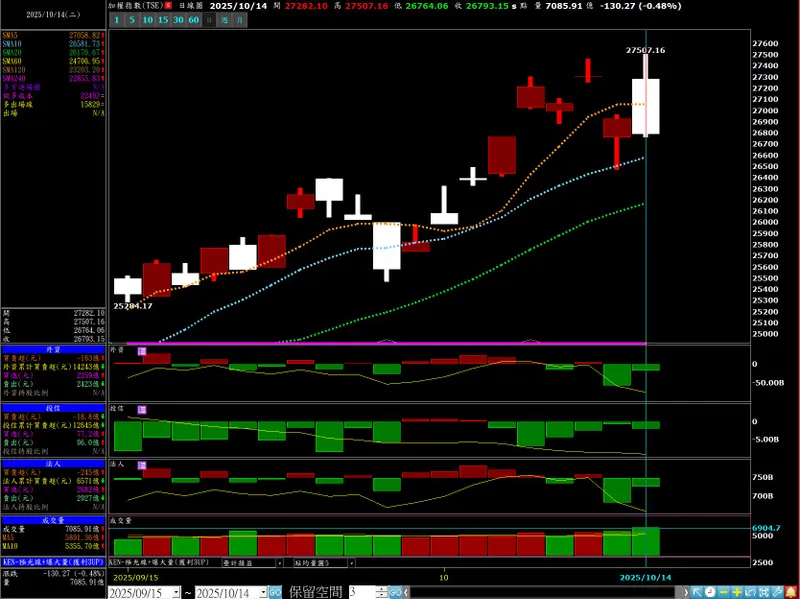This screenshot has height=599, width=800.
Task: Select the monthly (月) chart tab
Action: tap(239, 20)
